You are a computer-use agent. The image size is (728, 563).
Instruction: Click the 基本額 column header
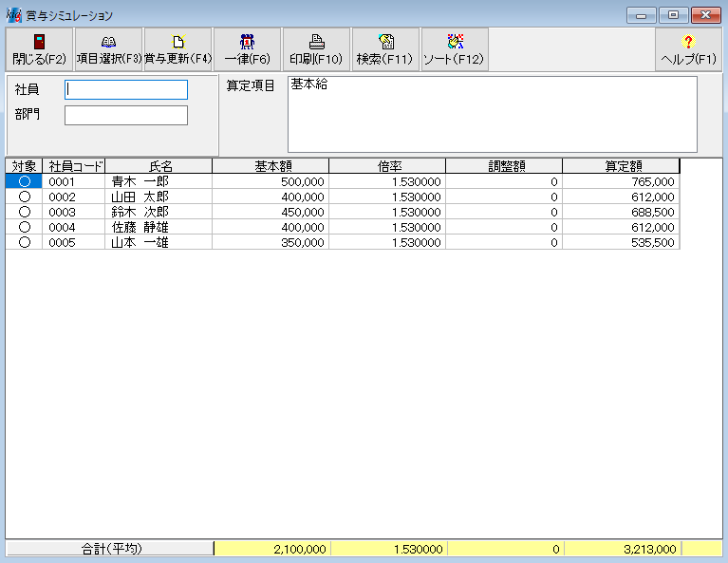click(x=271, y=166)
